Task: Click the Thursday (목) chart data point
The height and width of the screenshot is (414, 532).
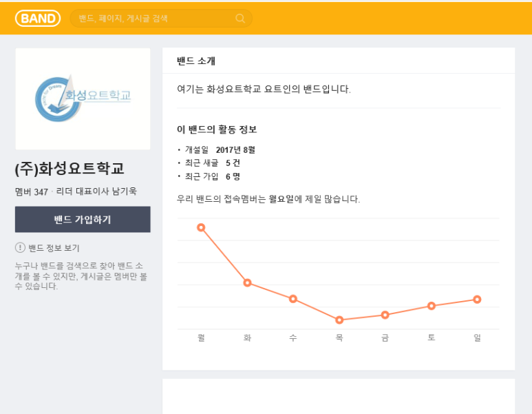Action: coord(339,320)
